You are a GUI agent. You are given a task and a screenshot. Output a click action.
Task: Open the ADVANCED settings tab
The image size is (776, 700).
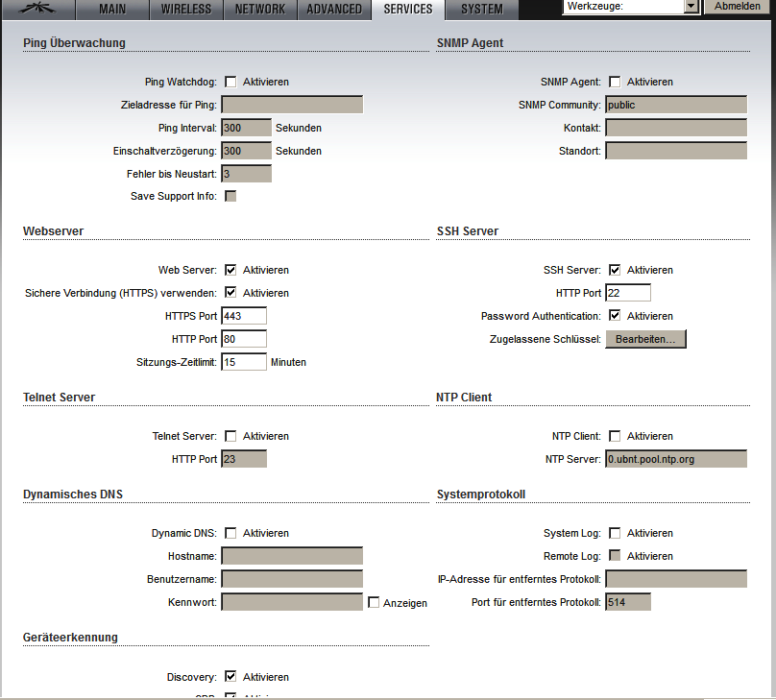click(x=334, y=10)
